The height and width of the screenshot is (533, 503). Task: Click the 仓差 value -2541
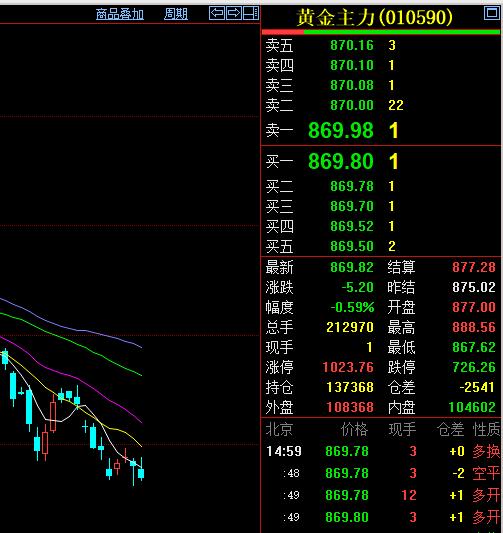pyautogui.click(x=477, y=387)
